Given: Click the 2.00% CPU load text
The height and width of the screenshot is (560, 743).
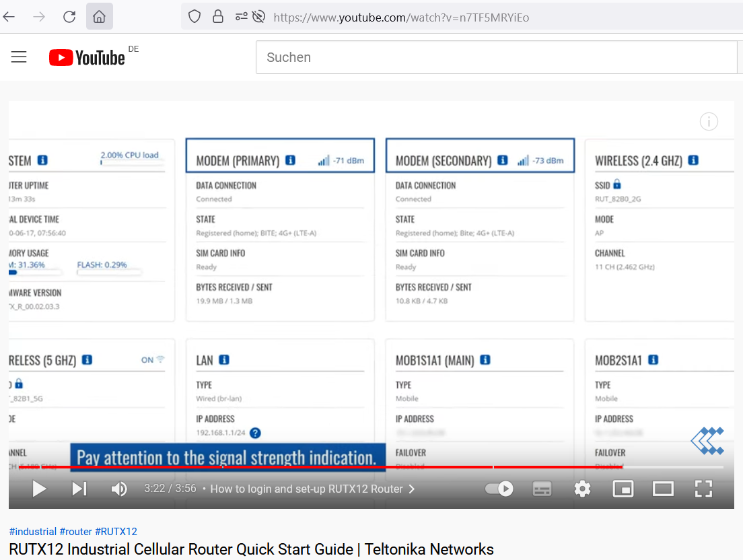Looking at the screenshot, I should coord(130,155).
